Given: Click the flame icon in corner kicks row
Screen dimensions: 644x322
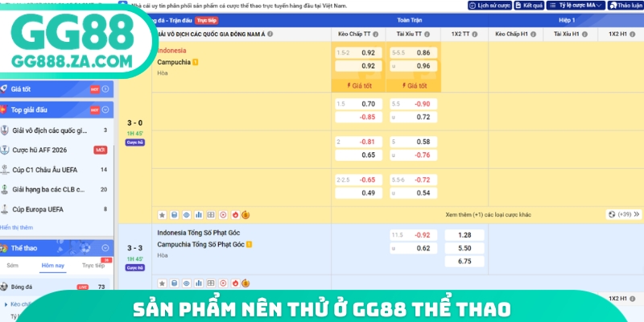Looking at the screenshot, I should pyautogui.click(x=235, y=283).
